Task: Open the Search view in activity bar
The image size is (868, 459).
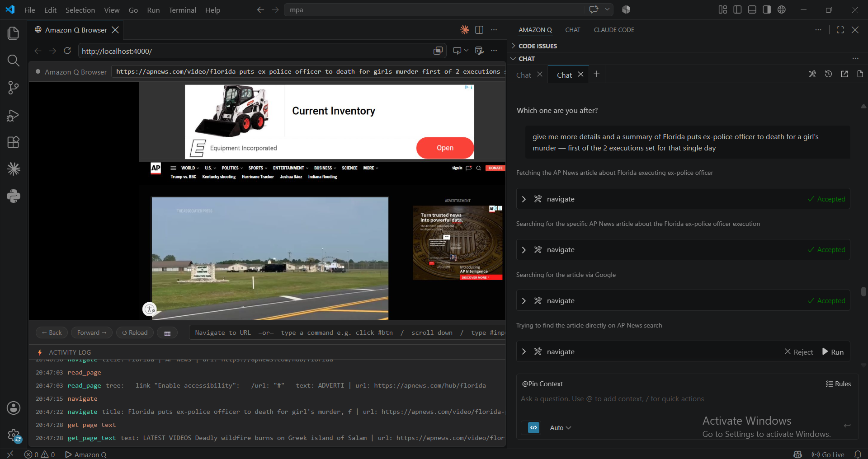Action: coord(14,61)
